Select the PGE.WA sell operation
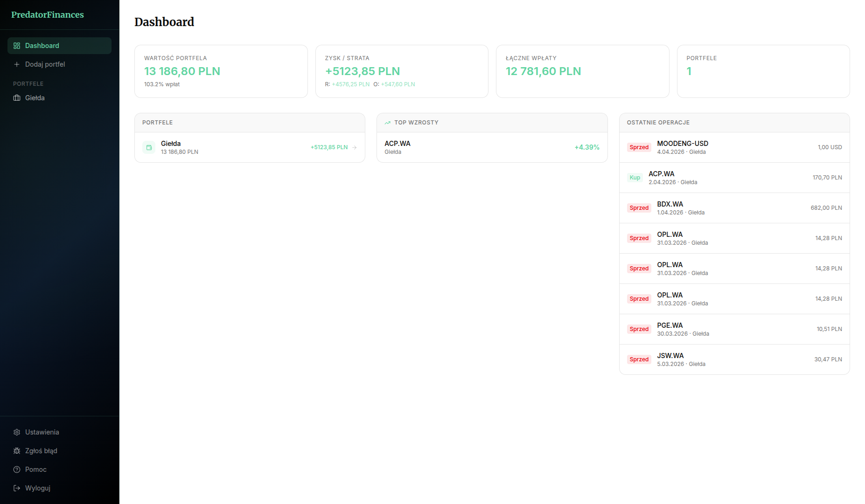The height and width of the screenshot is (504, 865). point(734,329)
